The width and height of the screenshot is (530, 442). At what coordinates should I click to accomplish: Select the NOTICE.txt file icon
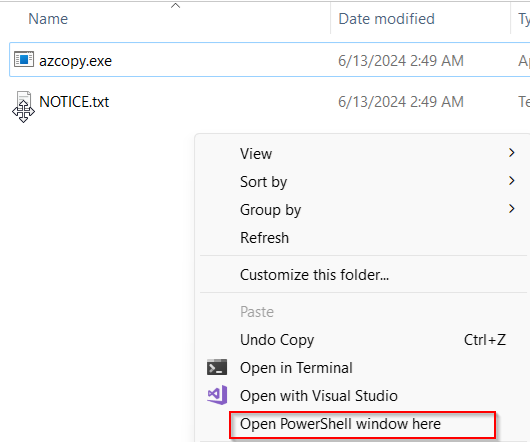pyautogui.click(x=24, y=101)
